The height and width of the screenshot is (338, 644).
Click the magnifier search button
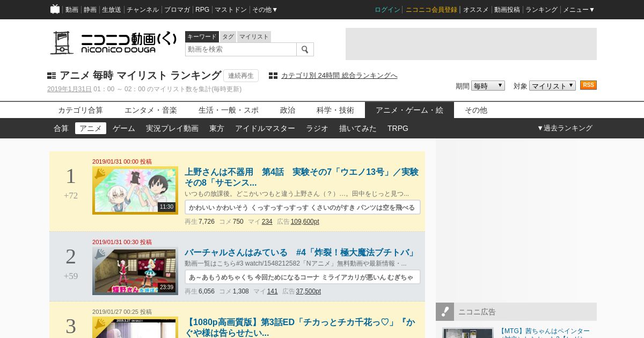[x=305, y=49]
